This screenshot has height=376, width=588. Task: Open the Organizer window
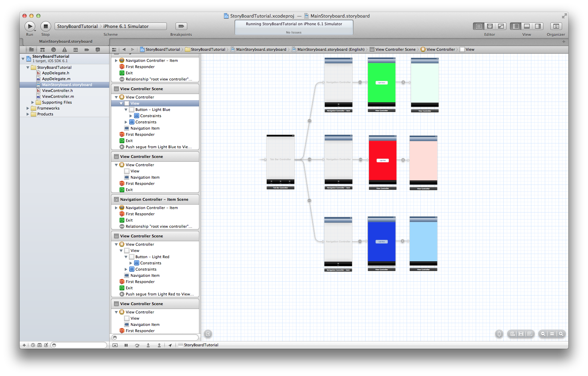[556, 26]
